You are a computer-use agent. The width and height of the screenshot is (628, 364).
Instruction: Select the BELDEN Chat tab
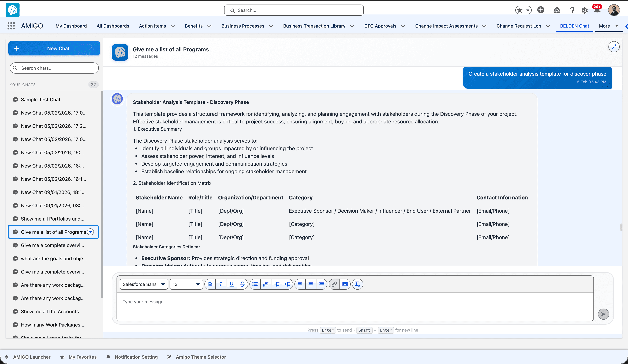tap(574, 26)
